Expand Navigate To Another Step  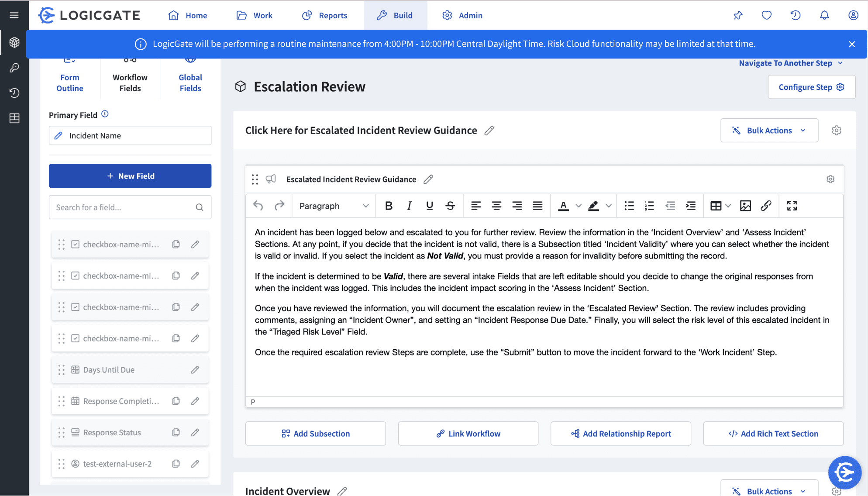tap(790, 63)
